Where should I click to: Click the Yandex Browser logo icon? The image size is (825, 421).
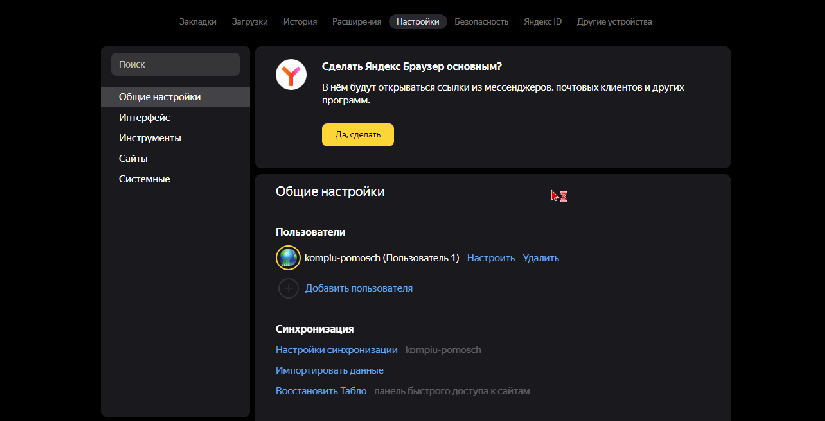pyautogui.click(x=291, y=74)
